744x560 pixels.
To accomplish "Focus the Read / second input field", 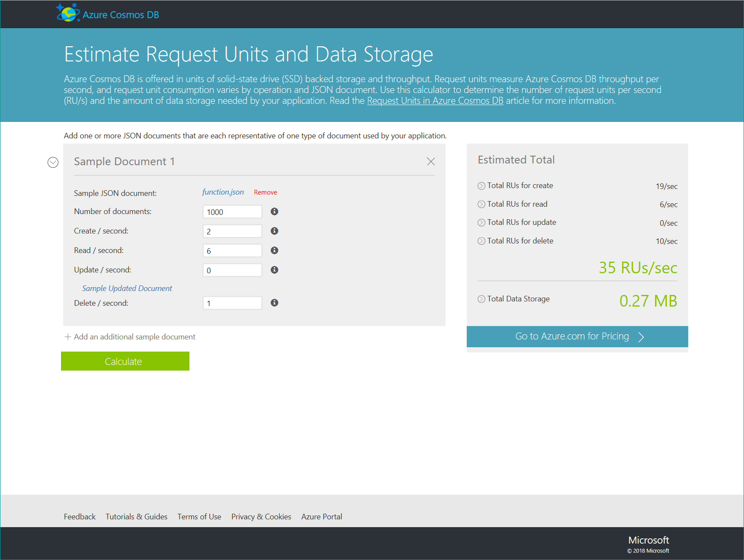I will [x=232, y=251].
